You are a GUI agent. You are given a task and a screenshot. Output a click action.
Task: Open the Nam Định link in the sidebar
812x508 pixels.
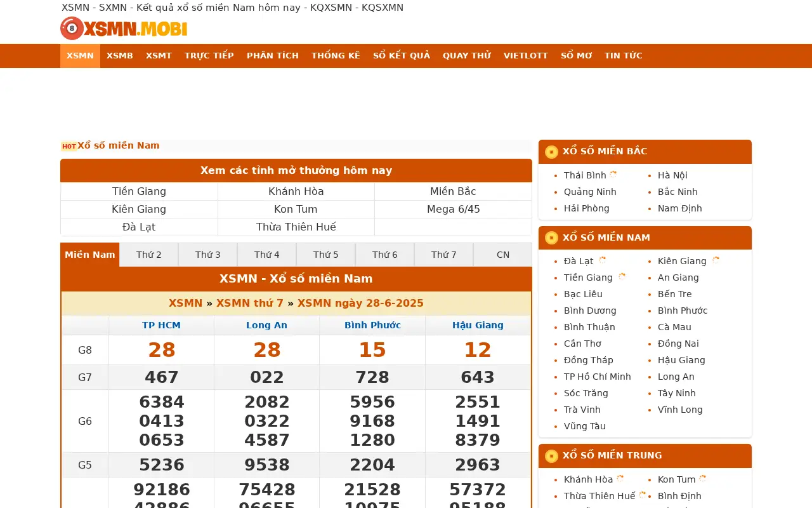pos(680,208)
